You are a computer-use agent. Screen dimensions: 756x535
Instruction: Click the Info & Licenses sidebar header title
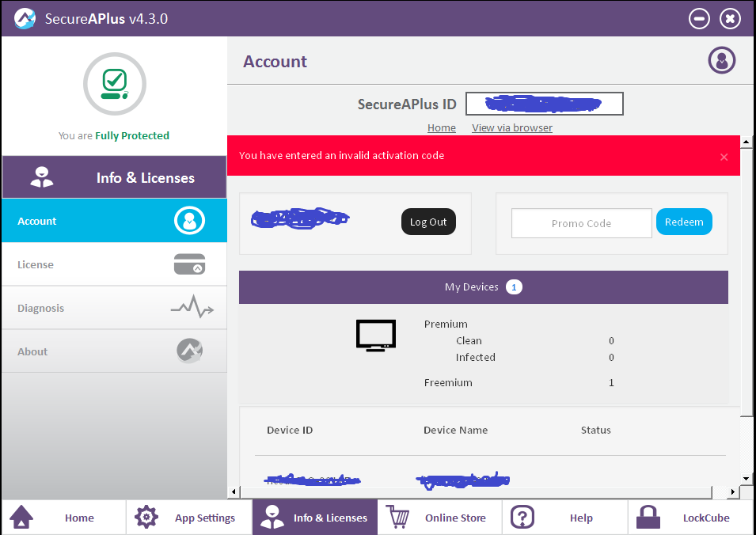(146, 178)
